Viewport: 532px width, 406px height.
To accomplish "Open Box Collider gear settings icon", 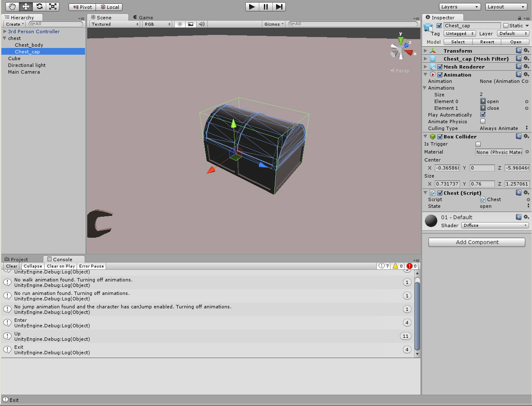I will pos(526,136).
